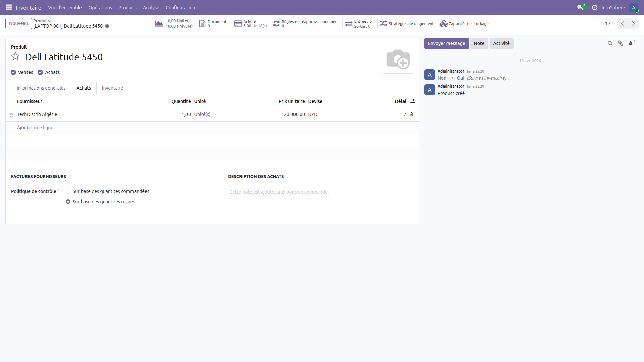Open the Analyse dropdown menu
644x362 pixels.
coord(151,7)
